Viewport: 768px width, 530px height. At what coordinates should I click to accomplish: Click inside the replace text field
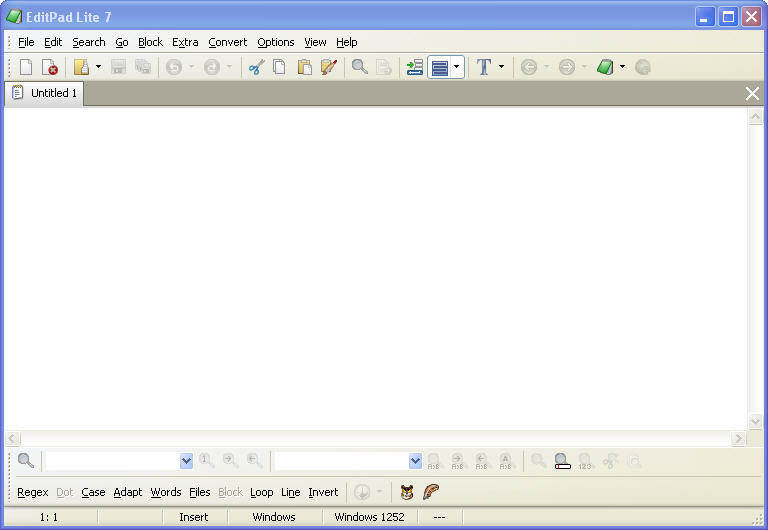coord(341,461)
